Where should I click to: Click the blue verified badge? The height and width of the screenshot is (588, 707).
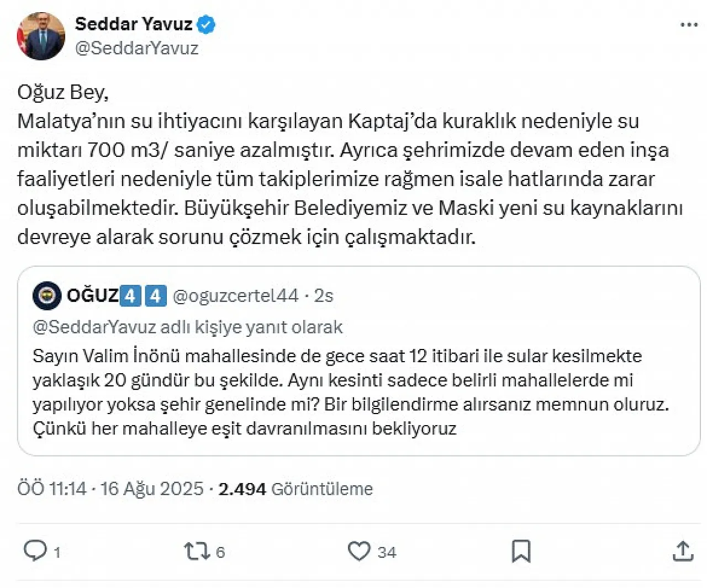click(x=207, y=24)
